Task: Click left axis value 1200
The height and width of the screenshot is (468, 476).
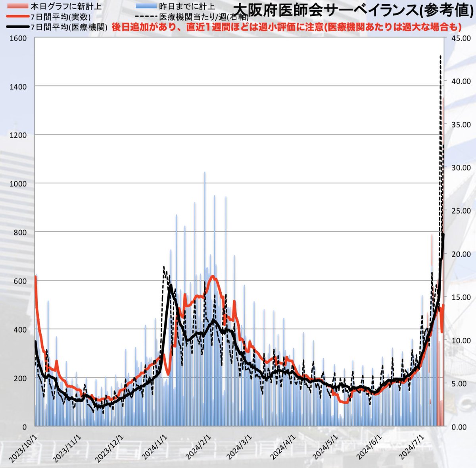Action: point(18,135)
